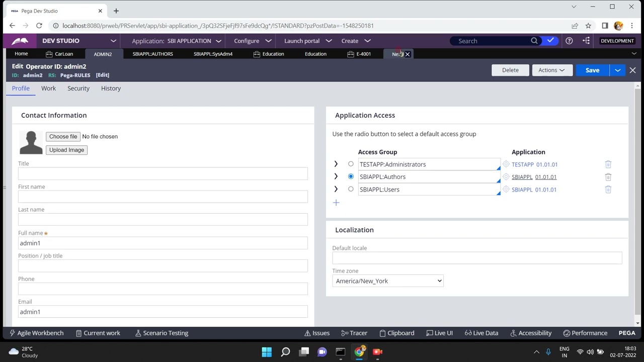Open the help question mark icon
The width and height of the screenshot is (644, 362).
pyautogui.click(x=569, y=41)
